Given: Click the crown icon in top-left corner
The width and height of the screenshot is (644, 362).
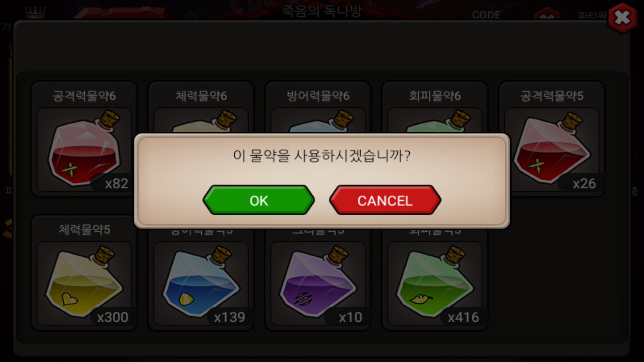Looking at the screenshot, I should pyautogui.click(x=35, y=12).
